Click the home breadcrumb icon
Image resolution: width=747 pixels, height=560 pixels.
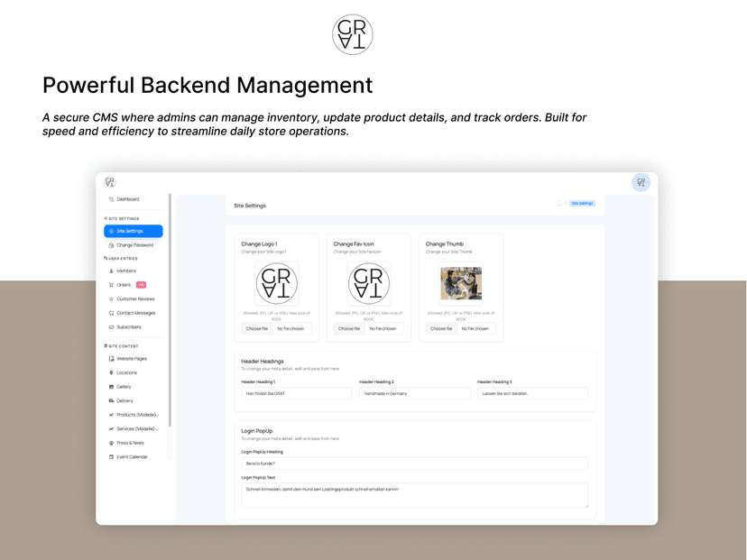[559, 203]
